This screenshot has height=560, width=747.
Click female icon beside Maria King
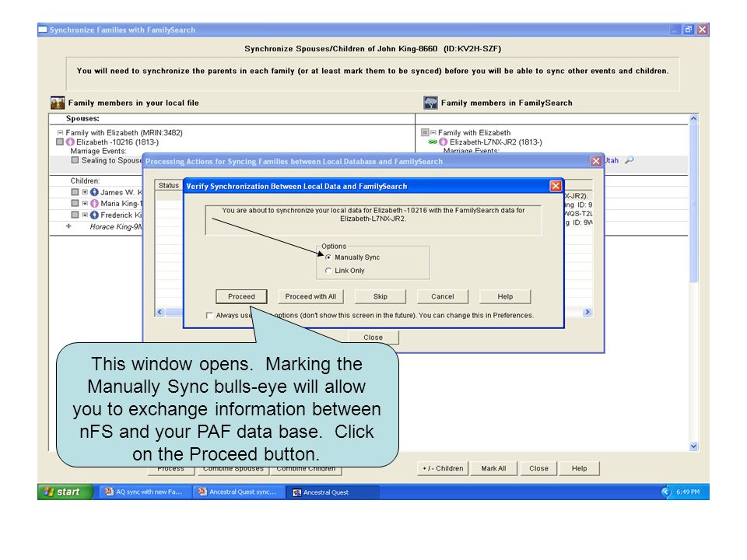point(94,203)
